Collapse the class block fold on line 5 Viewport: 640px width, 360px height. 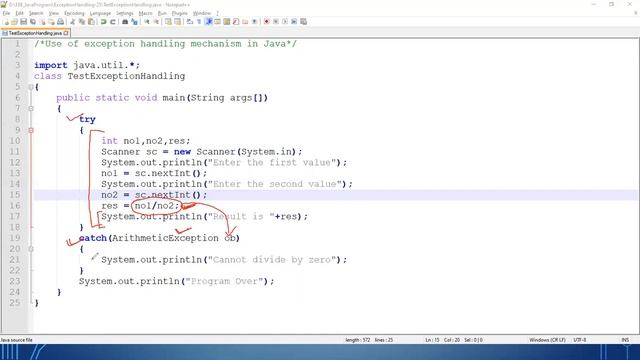(x=31, y=87)
